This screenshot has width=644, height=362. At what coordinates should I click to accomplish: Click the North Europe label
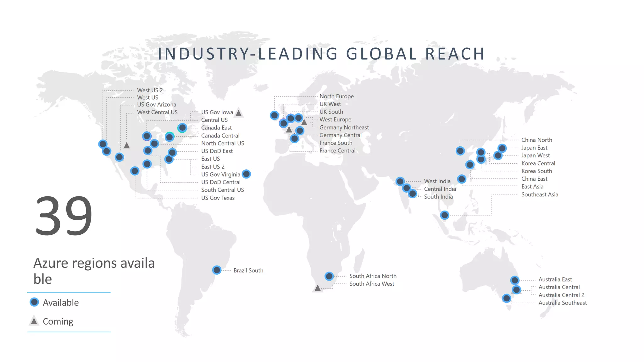click(x=336, y=96)
